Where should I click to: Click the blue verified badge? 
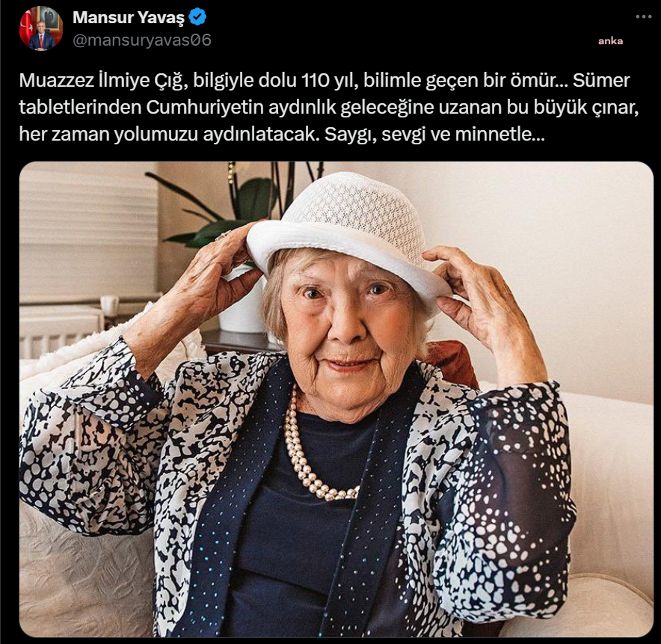click(x=197, y=17)
